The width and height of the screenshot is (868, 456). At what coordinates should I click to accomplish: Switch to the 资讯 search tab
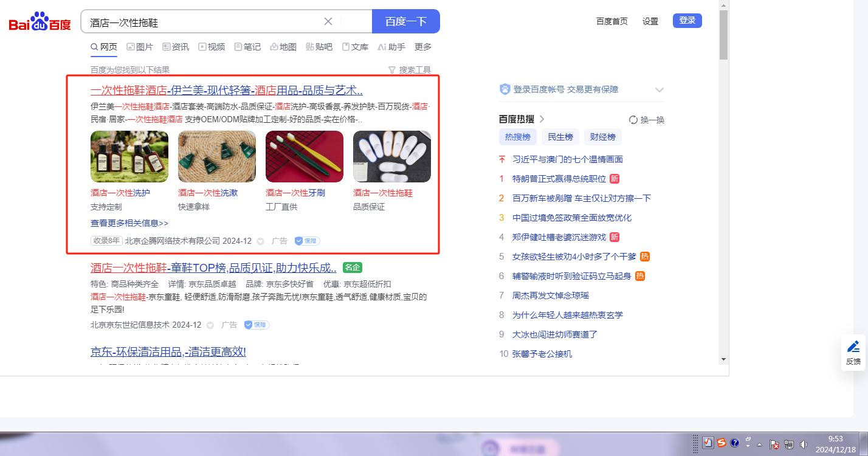[176, 47]
